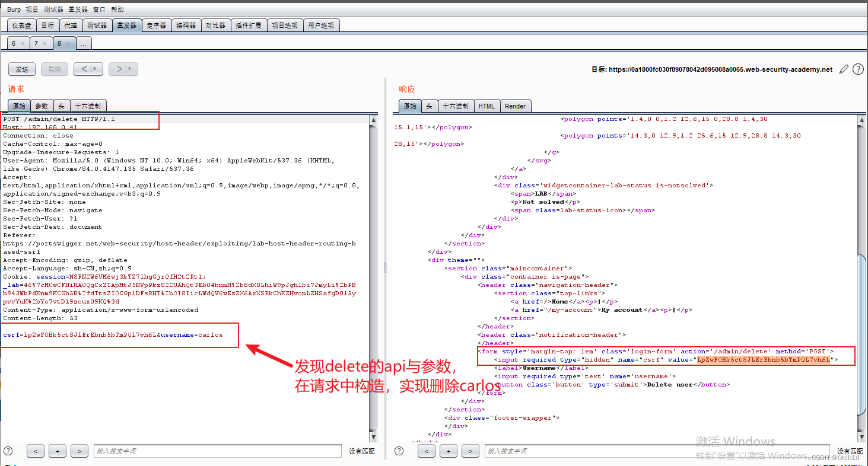Click response pane scrollbar up arrow
The height and width of the screenshot is (466, 868).
[x=861, y=120]
